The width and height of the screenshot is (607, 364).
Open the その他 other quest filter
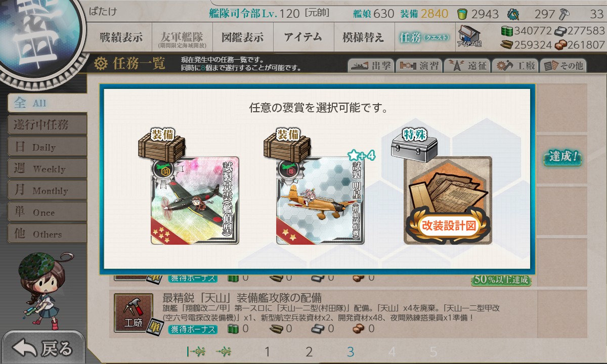[x=563, y=66]
